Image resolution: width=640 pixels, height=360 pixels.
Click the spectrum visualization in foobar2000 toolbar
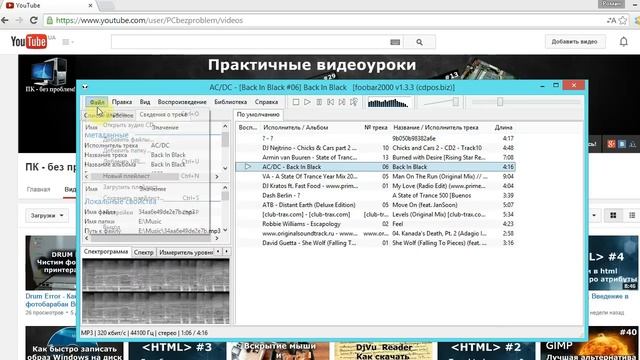(388, 102)
